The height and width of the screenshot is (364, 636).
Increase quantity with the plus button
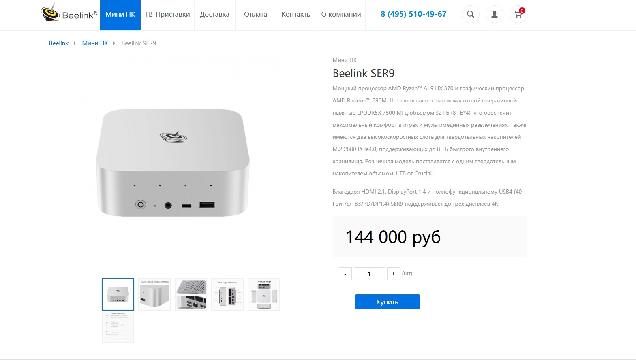(393, 274)
